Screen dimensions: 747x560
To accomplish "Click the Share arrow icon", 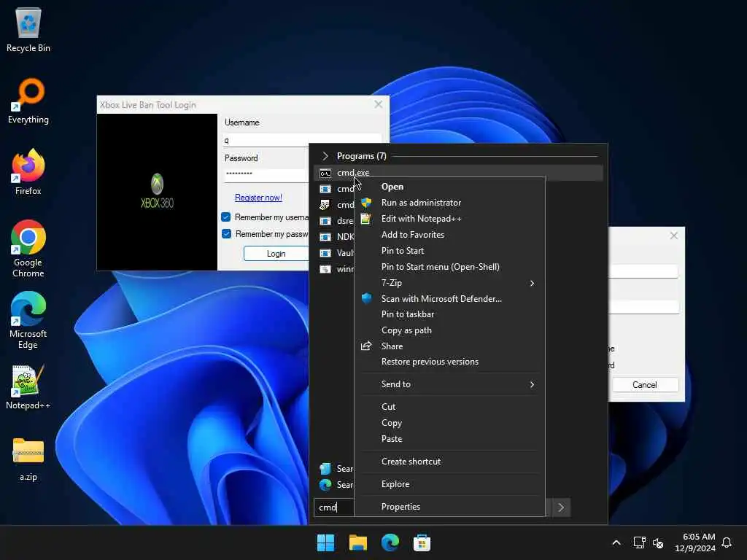I will pyautogui.click(x=366, y=346).
